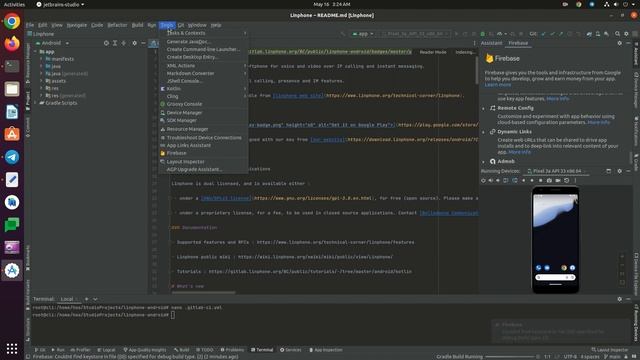
Task: Open the app run configuration dropdown
Action: 363,34
